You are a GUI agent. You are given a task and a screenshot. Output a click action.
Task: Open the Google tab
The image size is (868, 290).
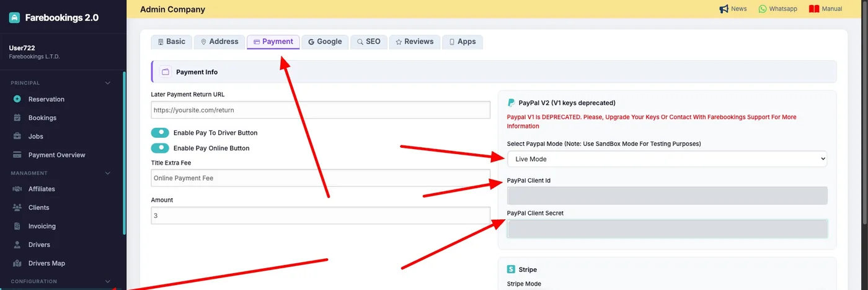[x=325, y=42]
